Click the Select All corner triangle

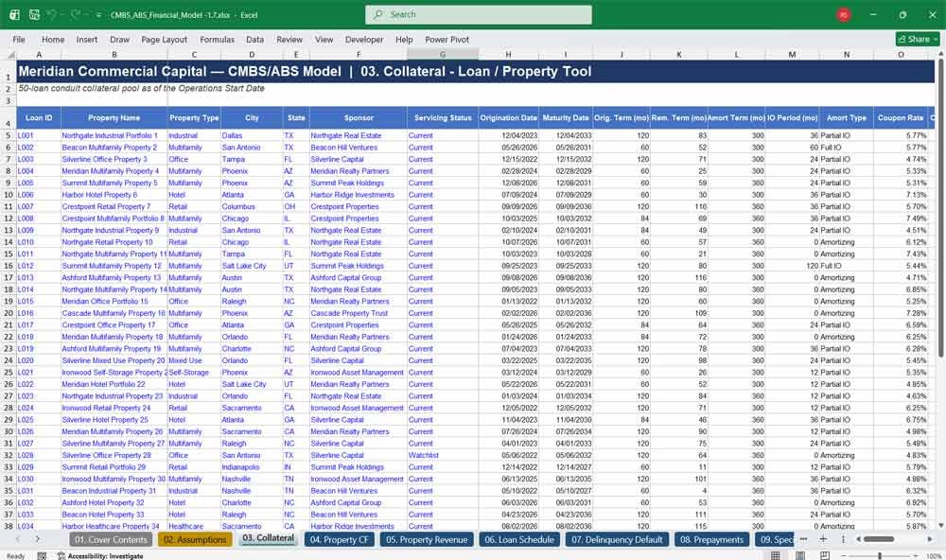[x=10, y=54]
